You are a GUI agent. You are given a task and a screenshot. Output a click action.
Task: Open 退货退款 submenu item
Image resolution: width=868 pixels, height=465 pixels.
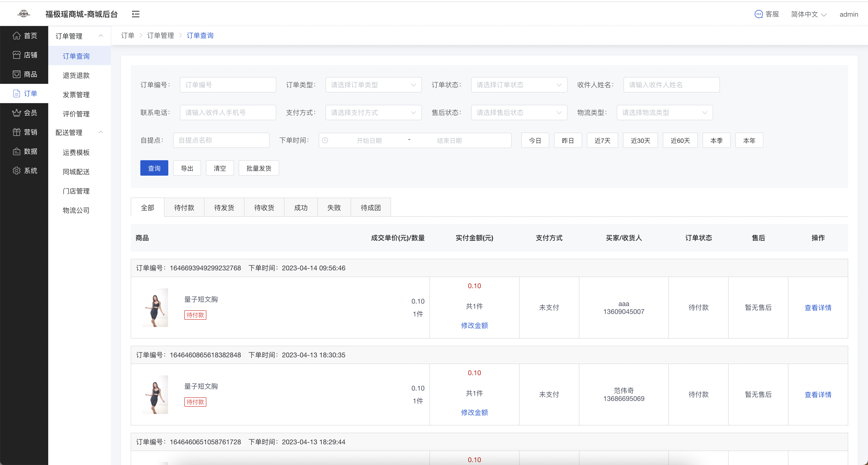[x=80, y=75]
